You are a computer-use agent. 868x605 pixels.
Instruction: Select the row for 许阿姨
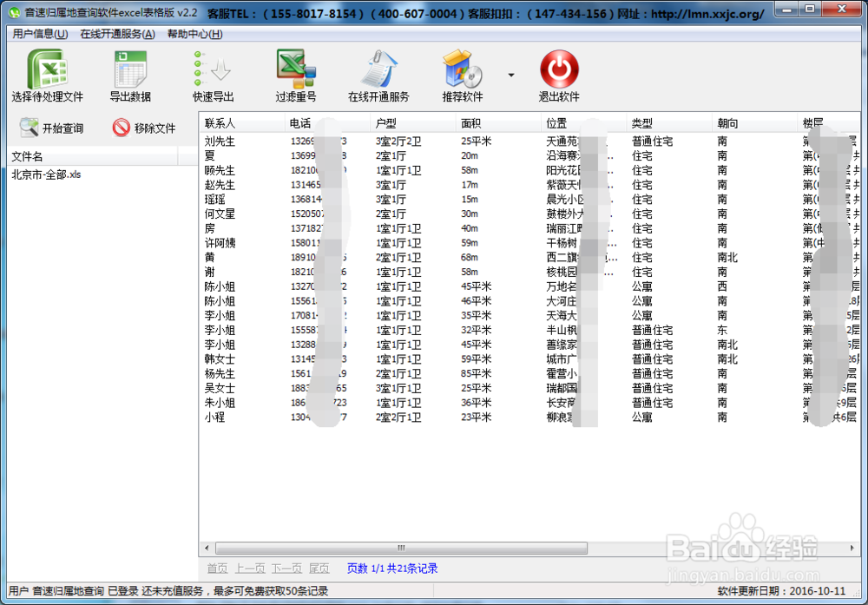529,243
